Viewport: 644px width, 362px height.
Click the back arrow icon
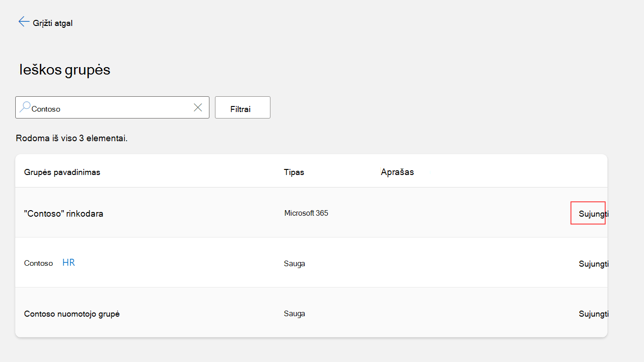coord(24,22)
